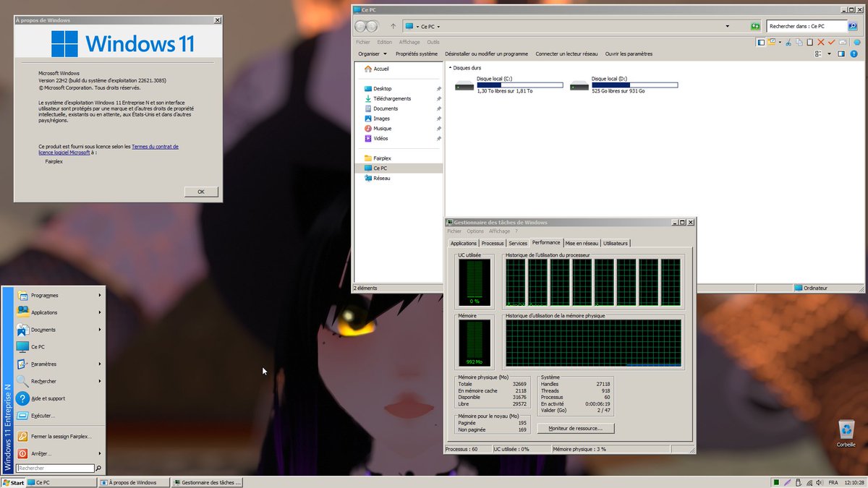The width and height of the screenshot is (868, 488).
Task: Expand Rechercher submenu in Start menu
Action: 59,381
